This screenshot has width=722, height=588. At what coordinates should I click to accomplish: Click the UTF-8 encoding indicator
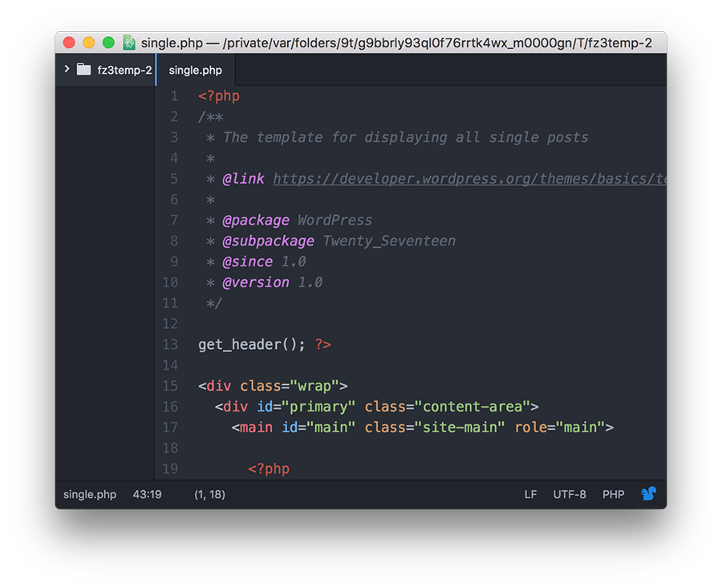pos(570,494)
